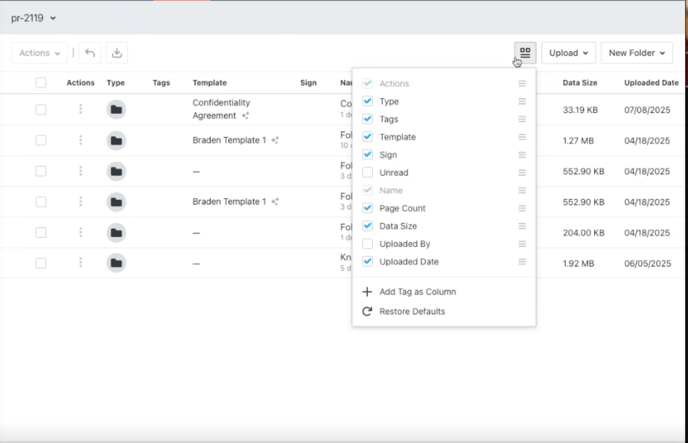This screenshot has height=443, width=688.
Task: Choose Restore Defaults in column menu
Action: coord(412,311)
